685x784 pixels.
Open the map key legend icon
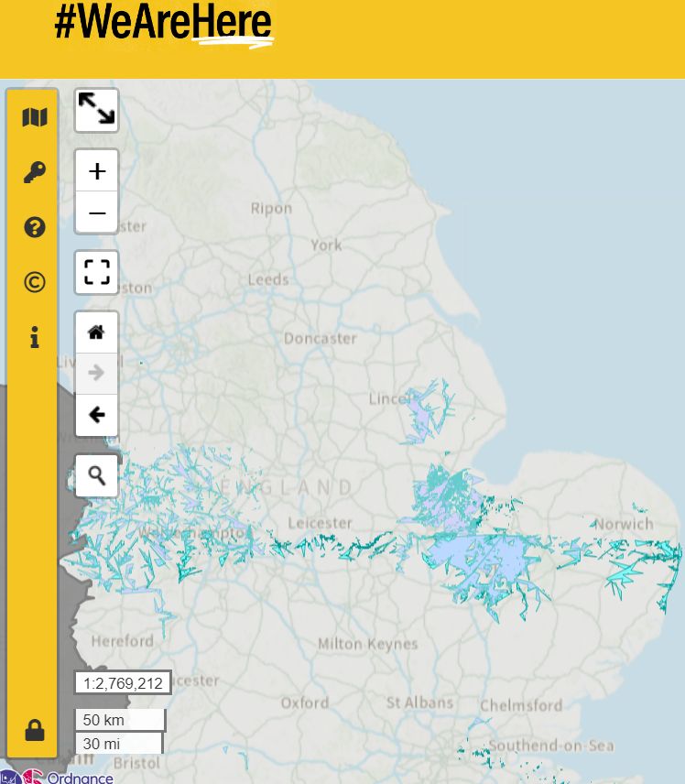[x=35, y=172]
